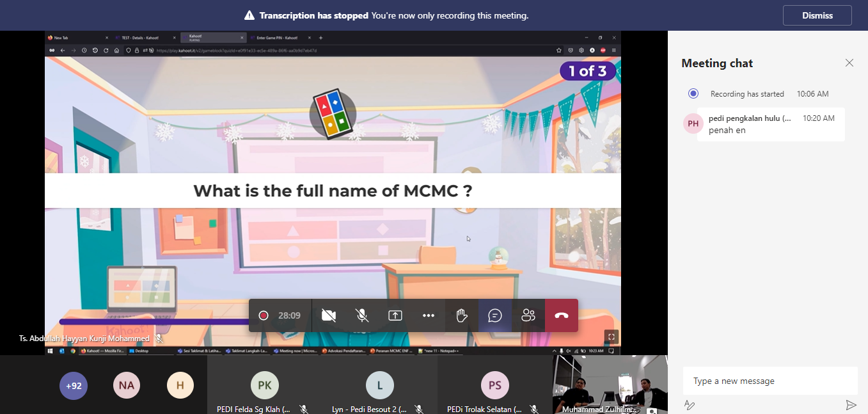Screen dimensions: 868x414
Task: Open the +92 more participants overflow
Action: click(74, 386)
